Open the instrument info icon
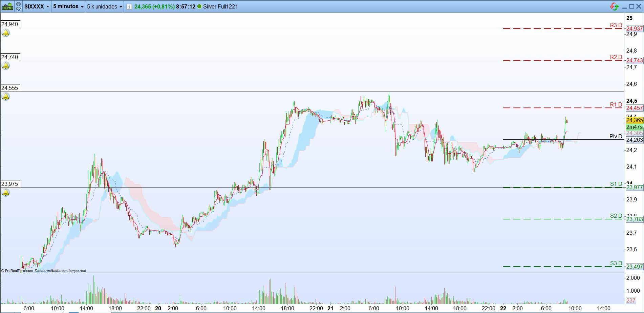The height and width of the screenshot is (313, 644). click(x=129, y=6)
